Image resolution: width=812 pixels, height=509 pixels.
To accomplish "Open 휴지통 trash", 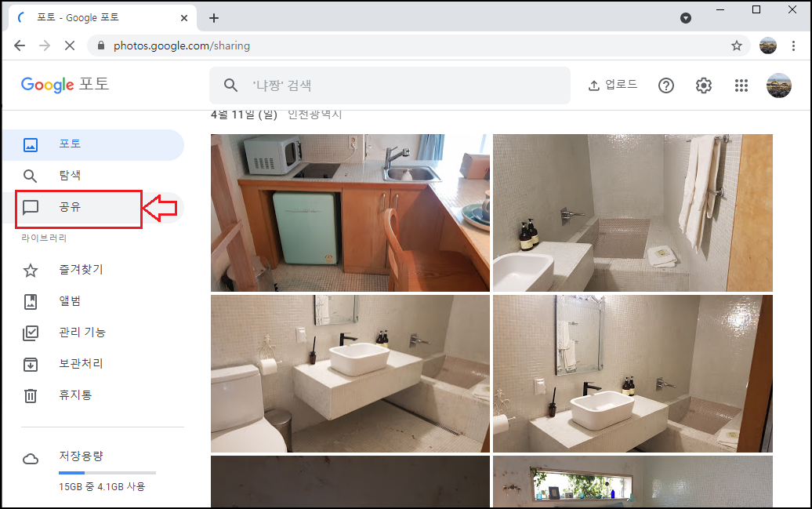I will point(93,395).
